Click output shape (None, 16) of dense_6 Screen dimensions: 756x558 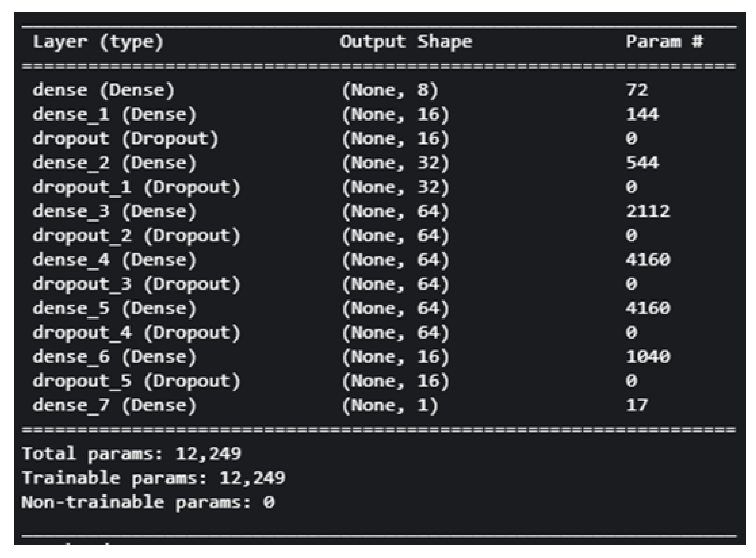click(395, 357)
